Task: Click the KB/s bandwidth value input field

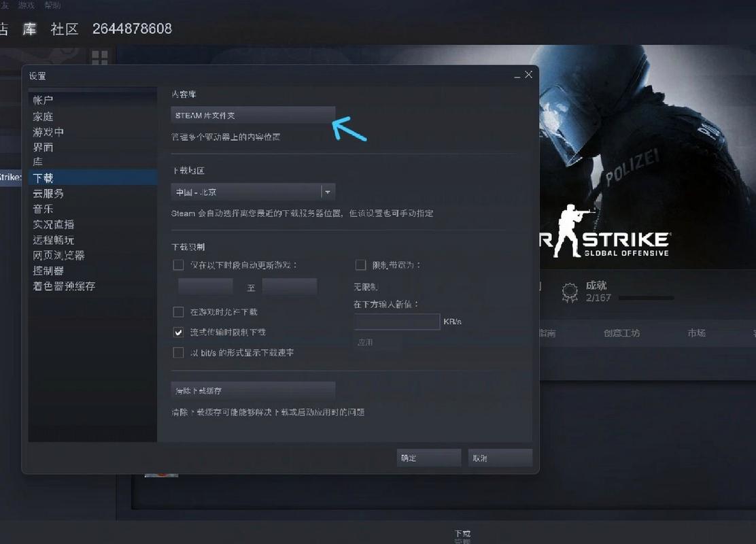Action: 397,322
